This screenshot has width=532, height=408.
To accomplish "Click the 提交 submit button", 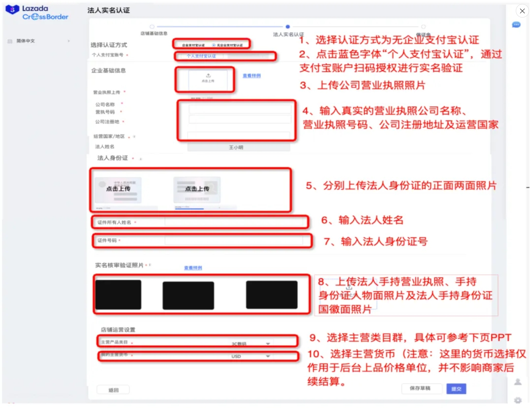I will click(x=456, y=389).
